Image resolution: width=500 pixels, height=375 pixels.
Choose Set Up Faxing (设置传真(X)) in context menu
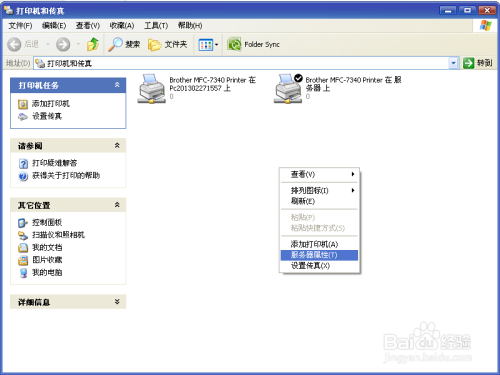(319, 266)
